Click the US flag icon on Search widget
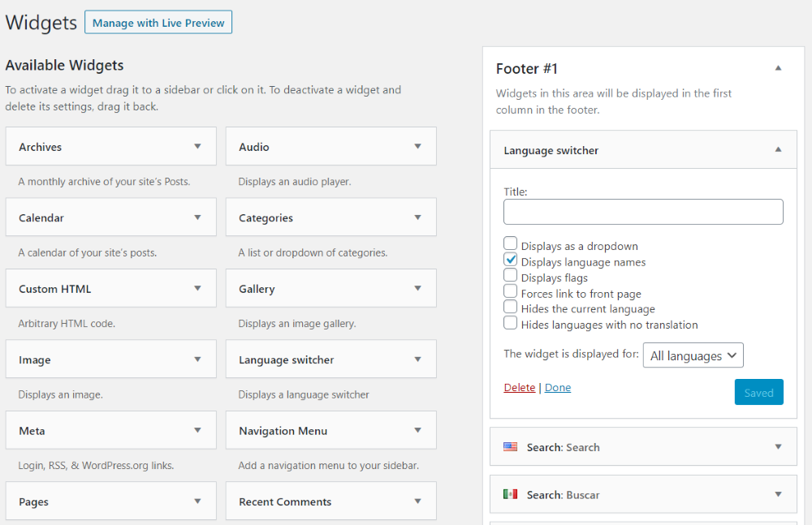This screenshot has height=525, width=812. tap(510, 447)
